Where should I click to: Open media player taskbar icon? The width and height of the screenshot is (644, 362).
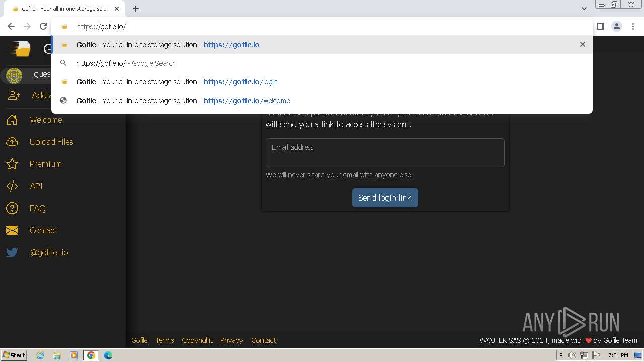(74, 355)
